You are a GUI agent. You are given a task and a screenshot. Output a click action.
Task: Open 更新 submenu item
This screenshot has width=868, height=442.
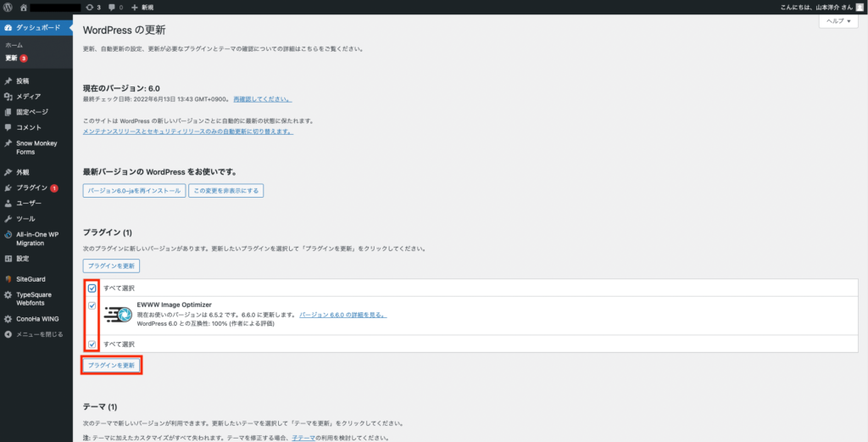[x=11, y=59]
